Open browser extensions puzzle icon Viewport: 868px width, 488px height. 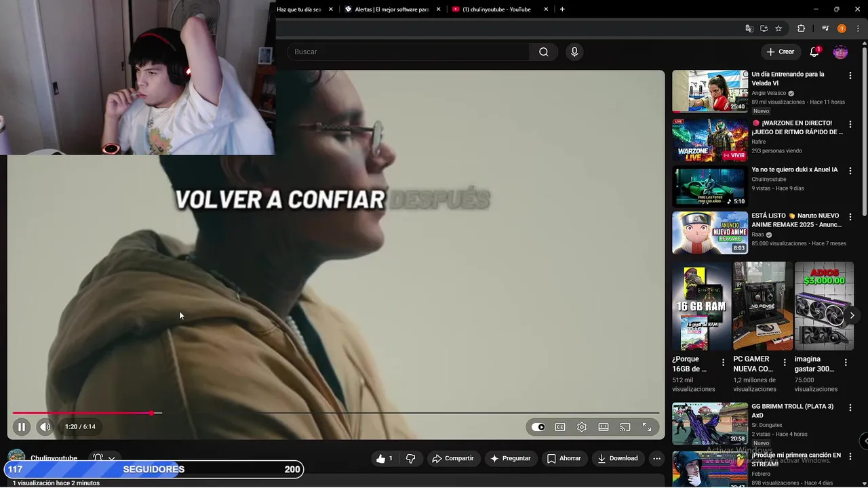(801, 28)
